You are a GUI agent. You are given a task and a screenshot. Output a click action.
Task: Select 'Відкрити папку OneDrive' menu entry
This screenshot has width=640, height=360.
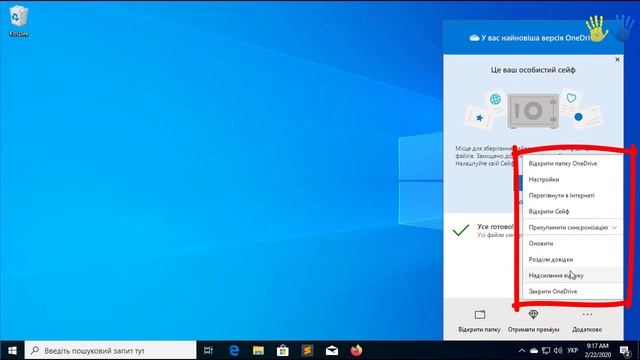pos(573,163)
